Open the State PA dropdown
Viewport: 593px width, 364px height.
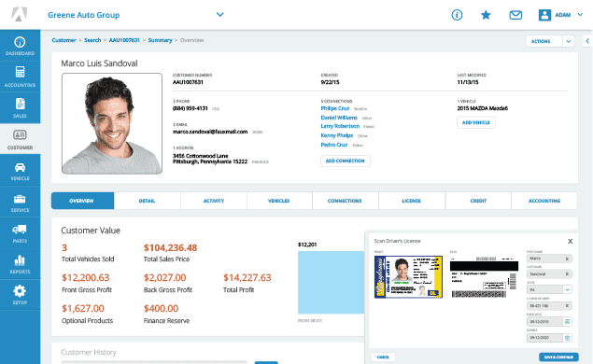[567, 290]
